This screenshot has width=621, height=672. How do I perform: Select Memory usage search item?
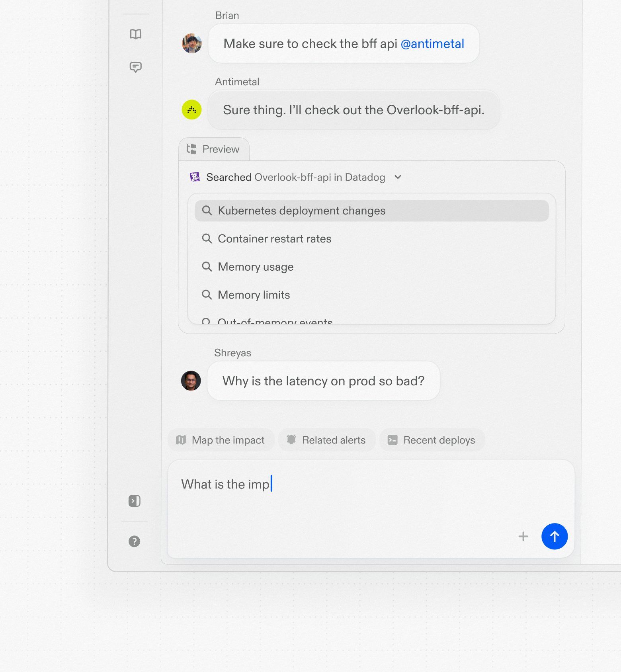pos(256,267)
